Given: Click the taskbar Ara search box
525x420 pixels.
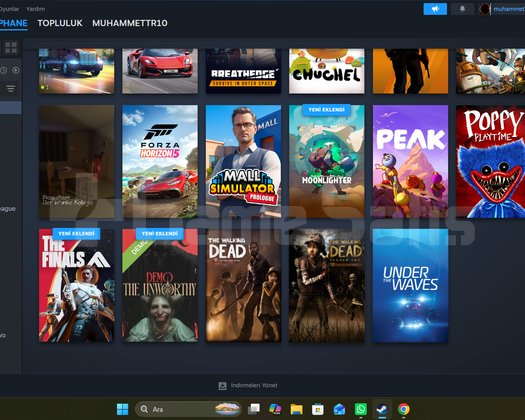Looking at the screenshot, I should pyautogui.click(x=188, y=409).
